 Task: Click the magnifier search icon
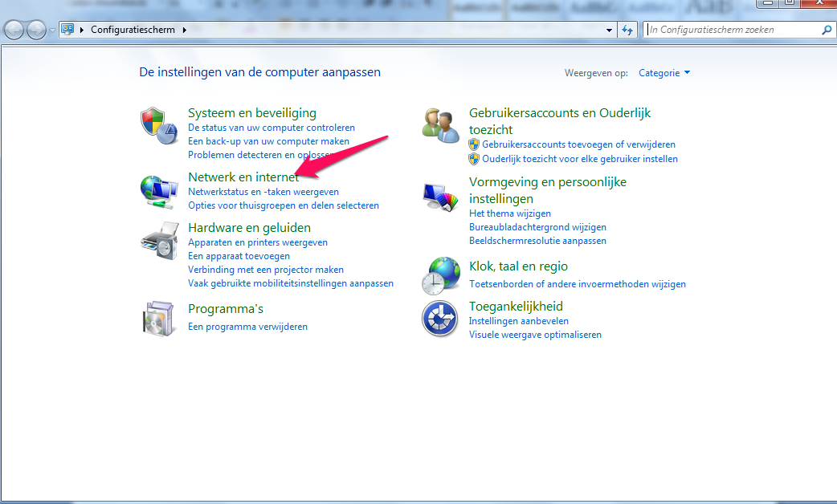(827, 30)
